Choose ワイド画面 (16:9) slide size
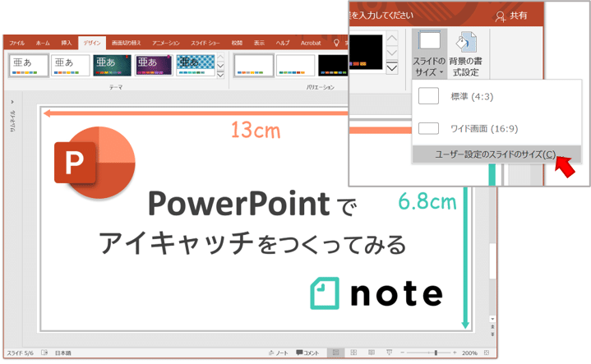Image resolution: width=591 pixels, height=364 pixels. tap(496, 128)
